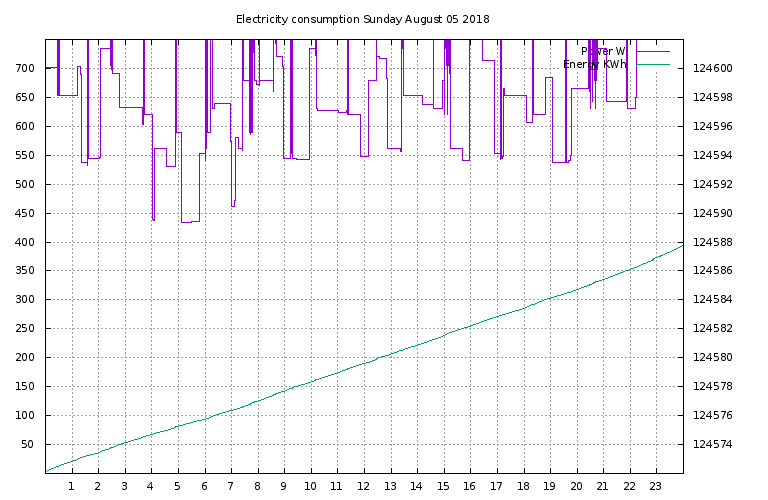The image size is (768, 500).
Task: Click left axis value 550
Action: [25, 155]
